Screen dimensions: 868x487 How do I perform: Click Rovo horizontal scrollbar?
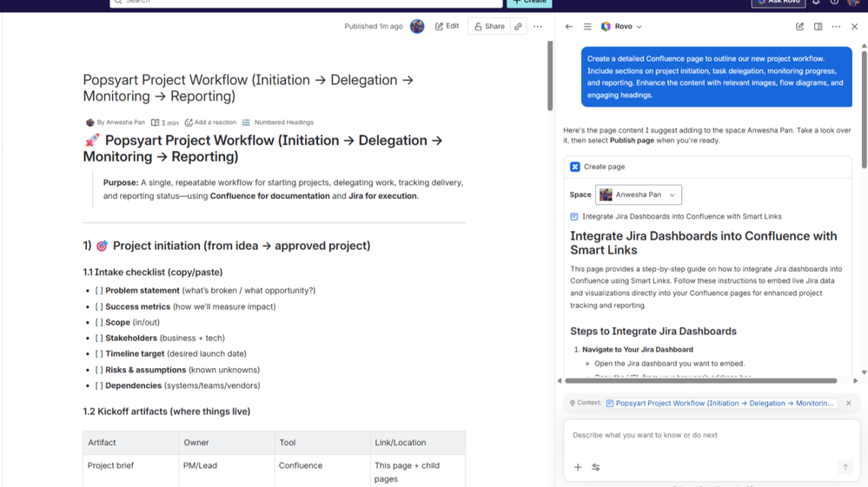click(x=701, y=381)
